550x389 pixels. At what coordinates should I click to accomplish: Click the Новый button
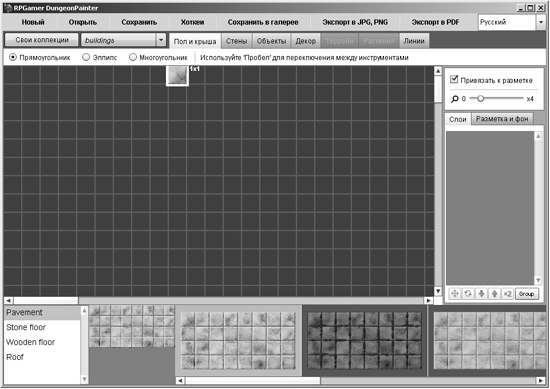point(33,22)
